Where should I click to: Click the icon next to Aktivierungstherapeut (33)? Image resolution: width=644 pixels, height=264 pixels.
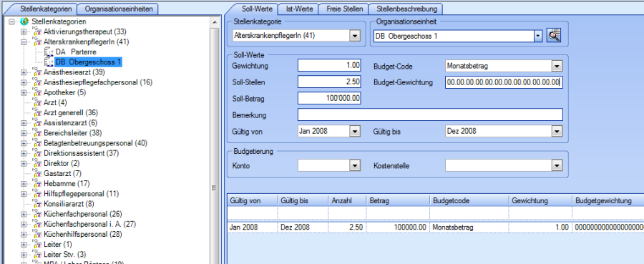pos(37,31)
